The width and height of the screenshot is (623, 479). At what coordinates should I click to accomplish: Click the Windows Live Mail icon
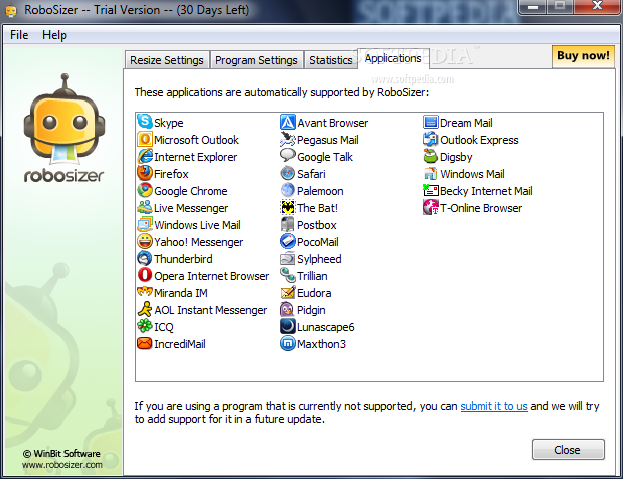[145, 224]
